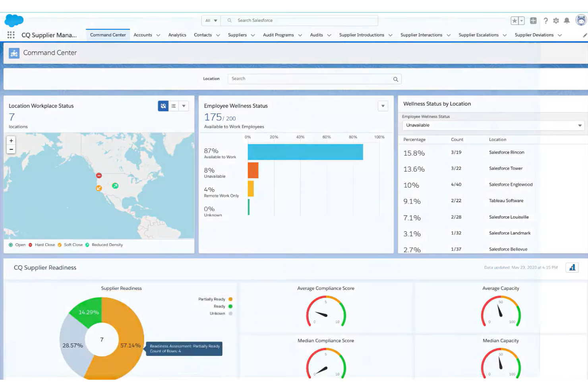Click the Location search field
588x392 pixels.
314,79
